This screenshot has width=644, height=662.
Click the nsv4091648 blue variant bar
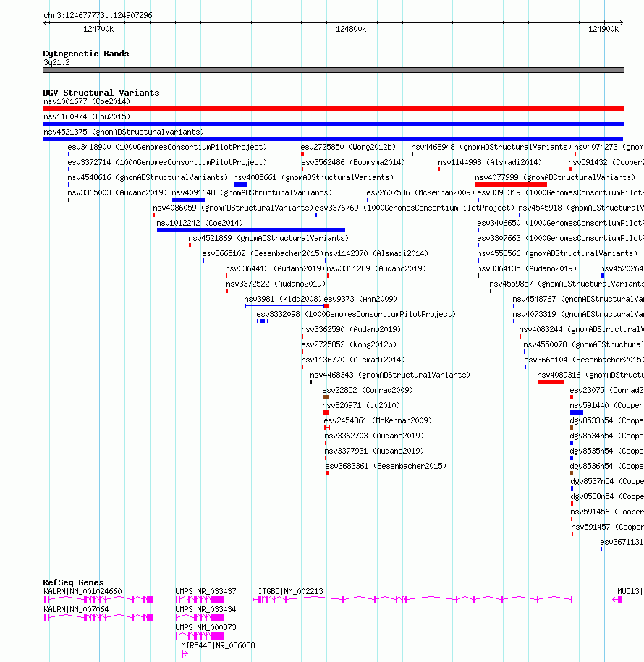(x=188, y=200)
